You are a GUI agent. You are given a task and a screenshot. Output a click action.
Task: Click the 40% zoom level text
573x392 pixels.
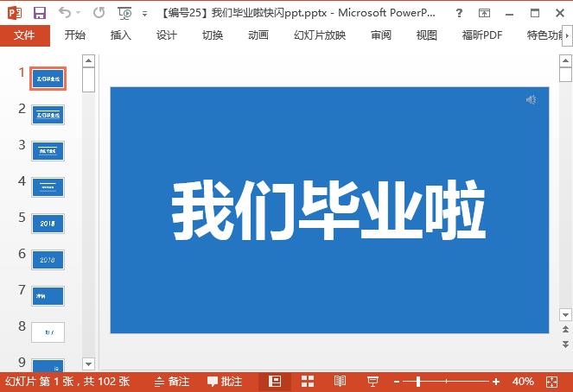tap(523, 381)
